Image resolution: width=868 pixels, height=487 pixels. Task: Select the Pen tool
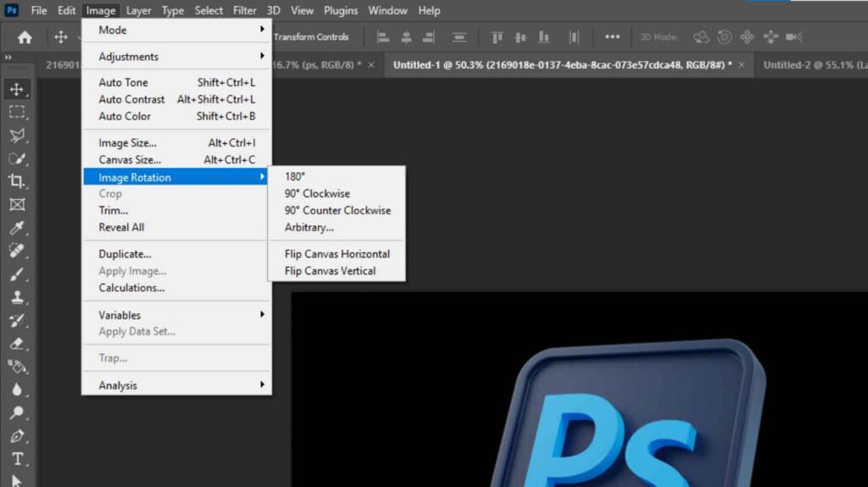point(17,436)
